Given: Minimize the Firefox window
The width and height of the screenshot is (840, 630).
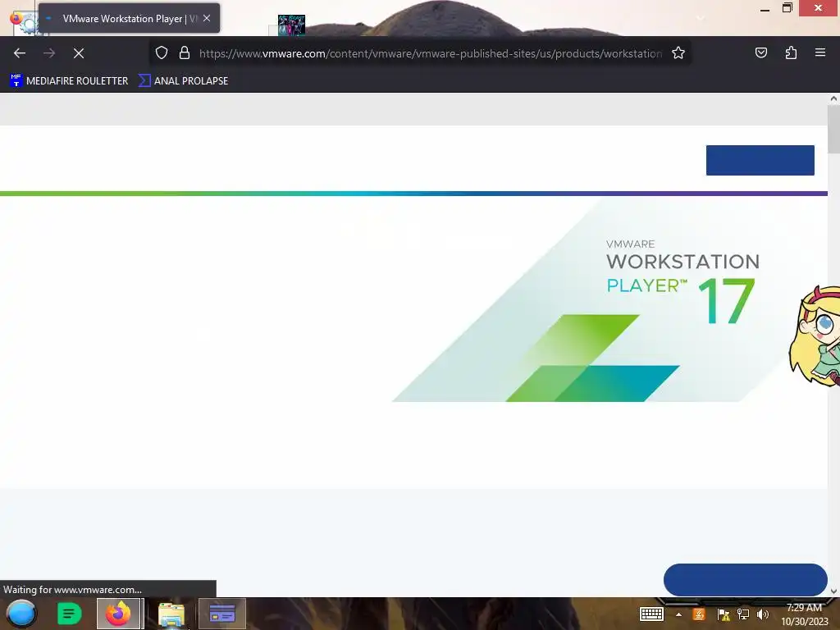Looking at the screenshot, I should tap(765, 8).
